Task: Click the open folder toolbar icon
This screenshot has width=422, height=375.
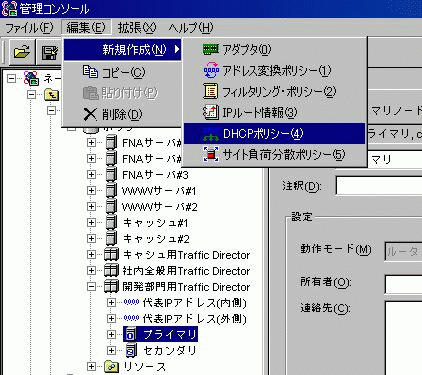Action: click(x=22, y=52)
